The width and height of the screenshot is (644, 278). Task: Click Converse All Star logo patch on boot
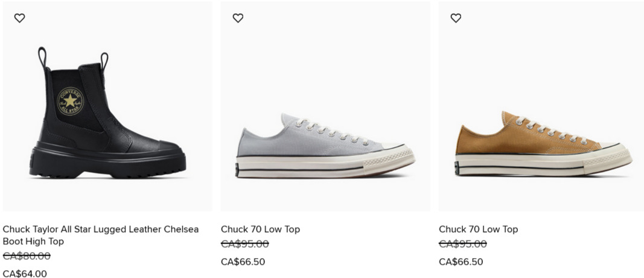point(70,100)
